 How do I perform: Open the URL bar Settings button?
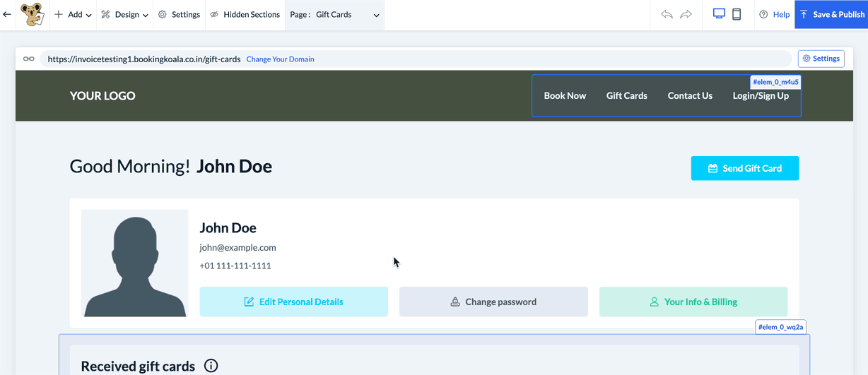coord(821,59)
